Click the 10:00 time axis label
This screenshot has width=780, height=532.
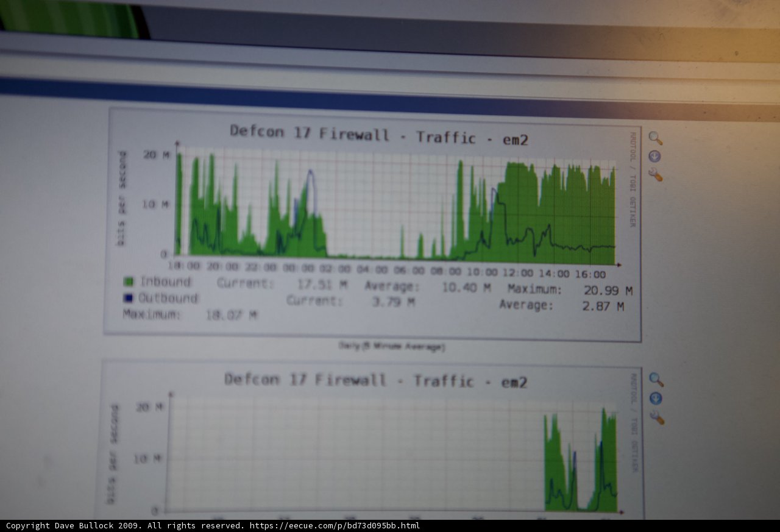(x=483, y=272)
